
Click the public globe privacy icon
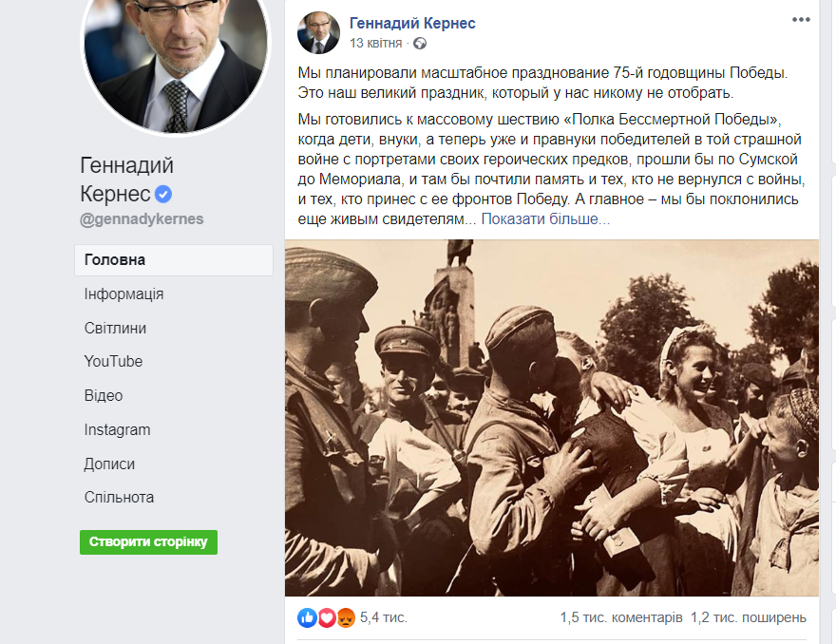(420, 43)
